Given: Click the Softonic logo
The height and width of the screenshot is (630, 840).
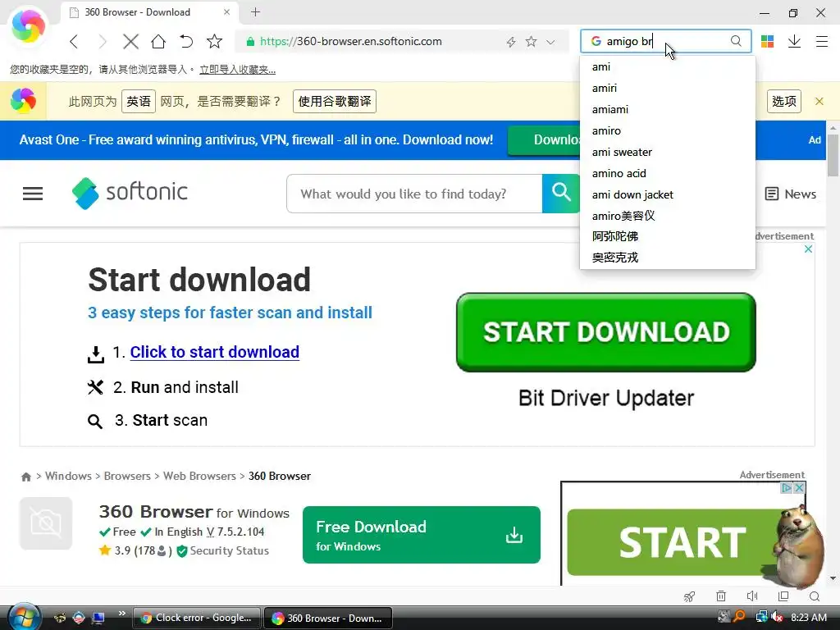Looking at the screenshot, I should point(130,193).
